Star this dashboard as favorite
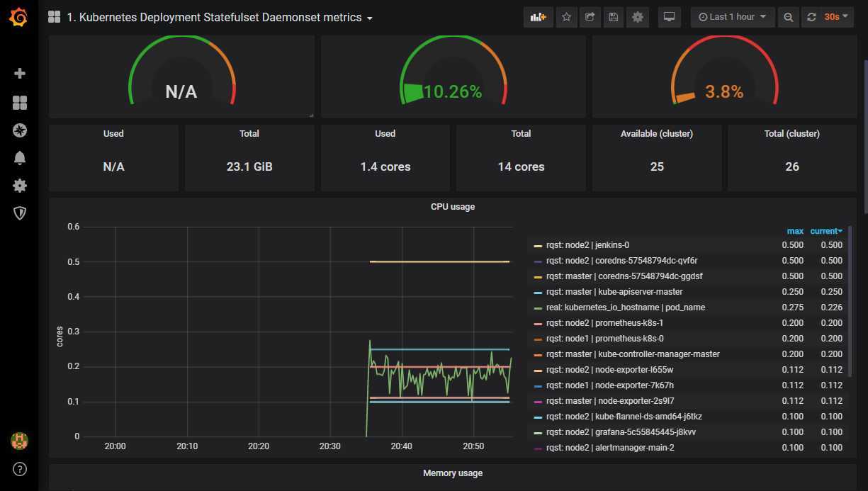This screenshot has width=868, height=491. 566,17
